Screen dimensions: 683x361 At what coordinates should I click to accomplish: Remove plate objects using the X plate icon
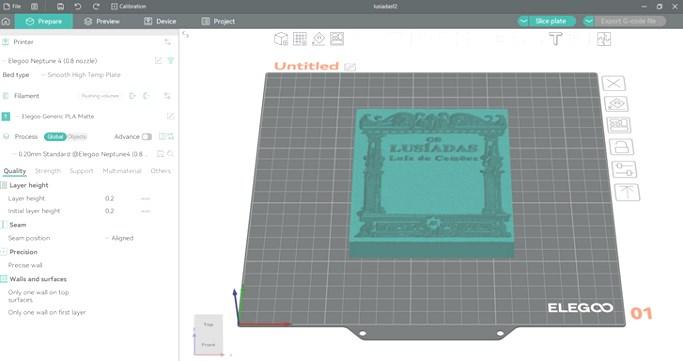614,83
